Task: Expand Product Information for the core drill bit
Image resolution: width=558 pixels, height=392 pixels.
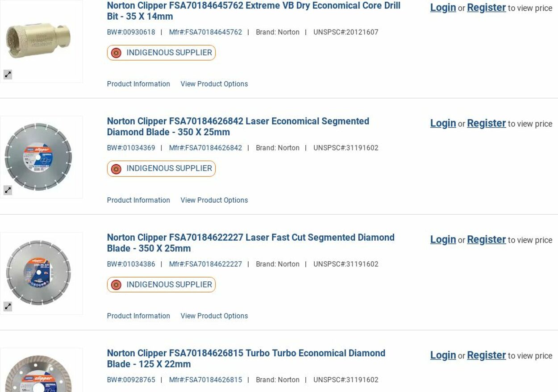Action: (x=138, y=84)
